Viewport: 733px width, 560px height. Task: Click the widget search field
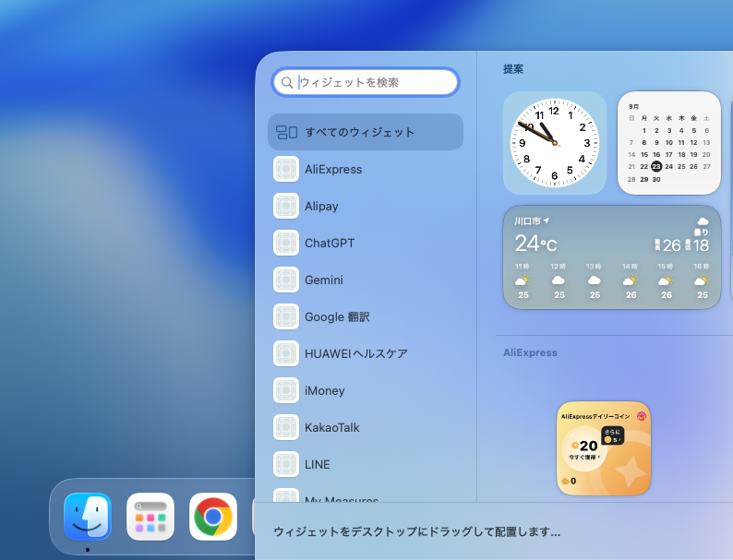366,83
